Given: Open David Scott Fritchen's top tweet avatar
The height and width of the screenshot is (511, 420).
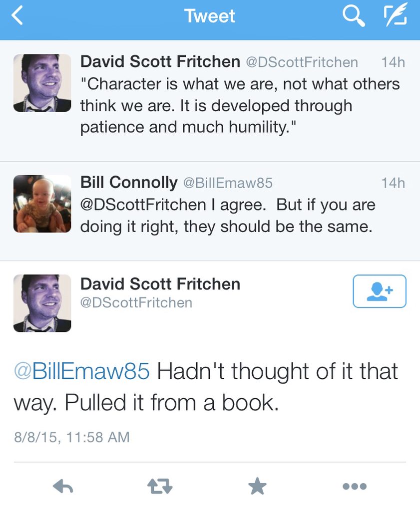Looking at the screenshot, I should click(42, 83).
